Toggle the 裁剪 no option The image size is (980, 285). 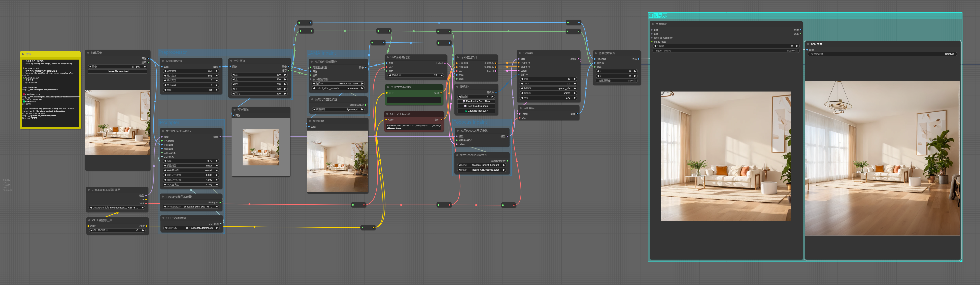click(191, 90)
